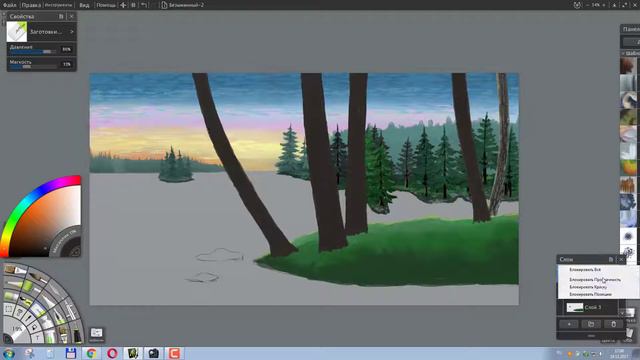Open the Вид menu
The width and height of the screenshot is (640, 360).
point(84,5)
